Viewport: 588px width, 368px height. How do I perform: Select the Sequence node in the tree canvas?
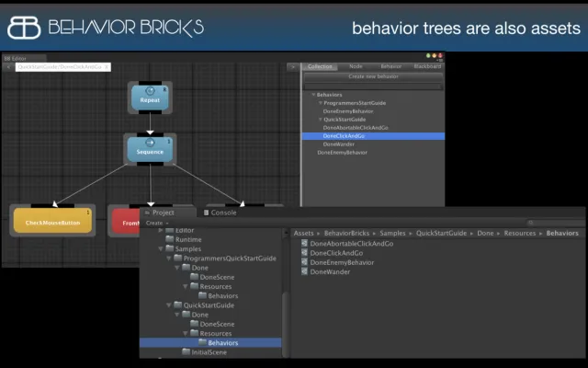pos(150,149)
